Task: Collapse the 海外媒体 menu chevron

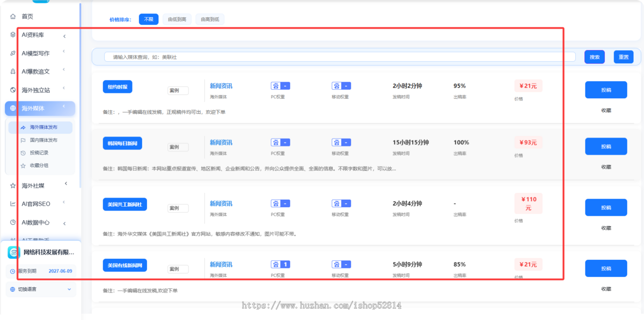Action: tap(64, 106)
